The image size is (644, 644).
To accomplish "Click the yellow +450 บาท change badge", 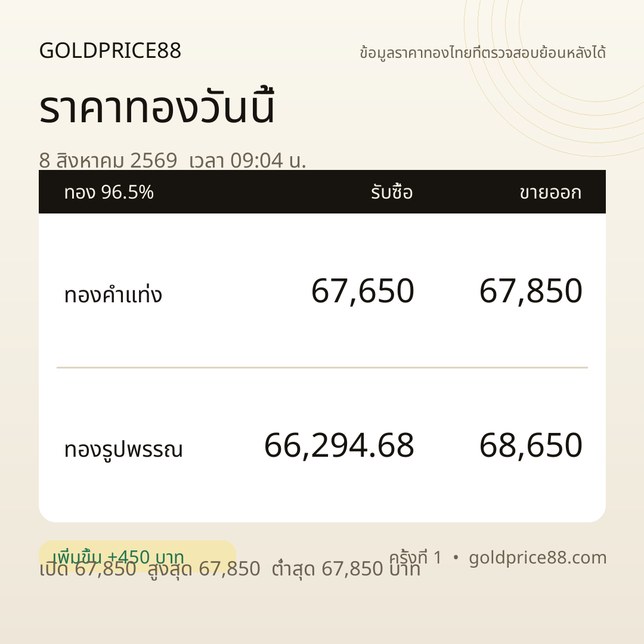I will pyautogui.click(x=137, y=556).
